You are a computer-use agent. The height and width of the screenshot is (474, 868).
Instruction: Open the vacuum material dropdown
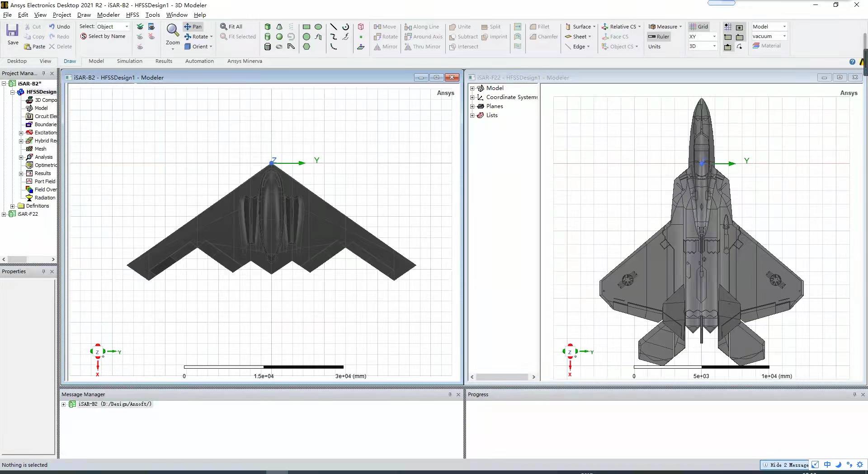click(x=769, y=36)
